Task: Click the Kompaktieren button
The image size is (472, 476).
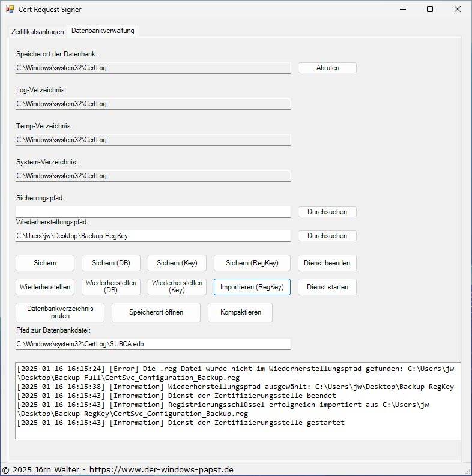Action: (240, 312)
